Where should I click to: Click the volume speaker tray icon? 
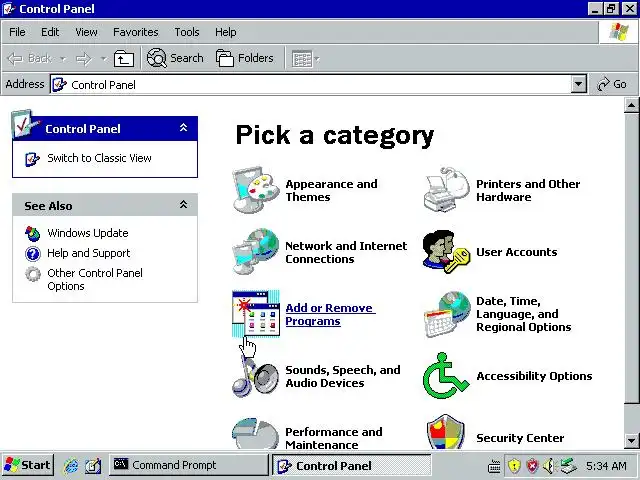[549, 466]
